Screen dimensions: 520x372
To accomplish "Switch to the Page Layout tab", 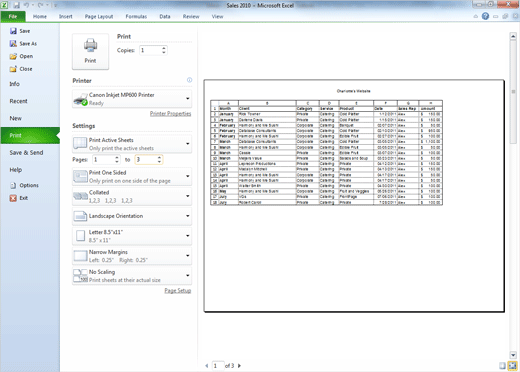I will coord(99,16).
